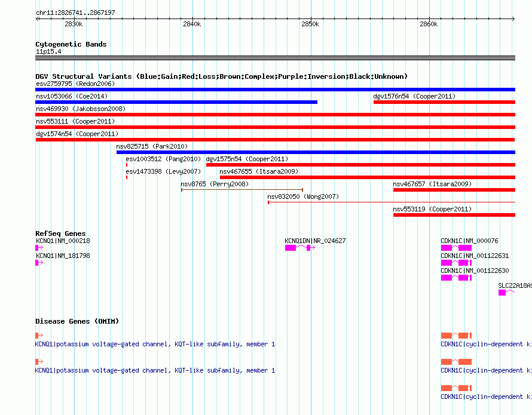Click the esv1473398 (Levy2007) variant label
The height and width of the screenshot is (415, 532).
tap(163, 171)
